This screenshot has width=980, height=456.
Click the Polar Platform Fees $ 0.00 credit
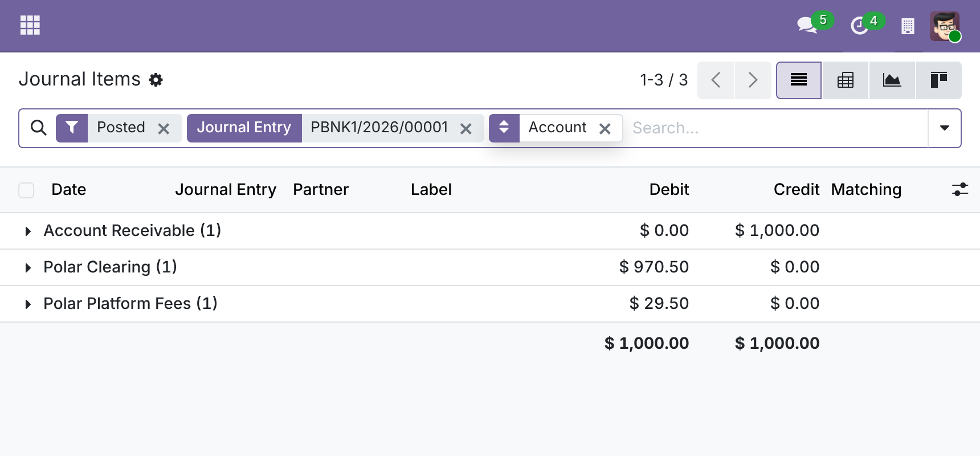coord(795,303)
